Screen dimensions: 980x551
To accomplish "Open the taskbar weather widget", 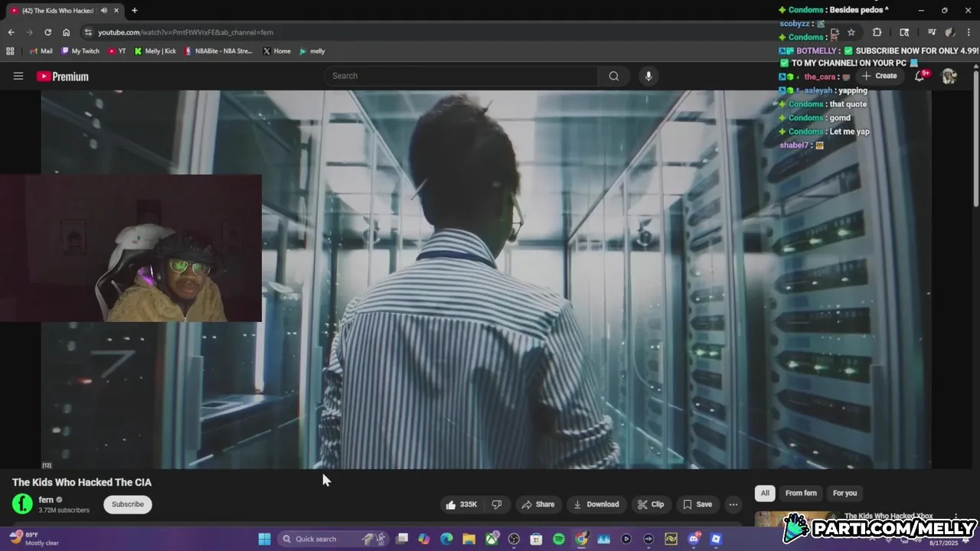I will click(x=34, y=539).
